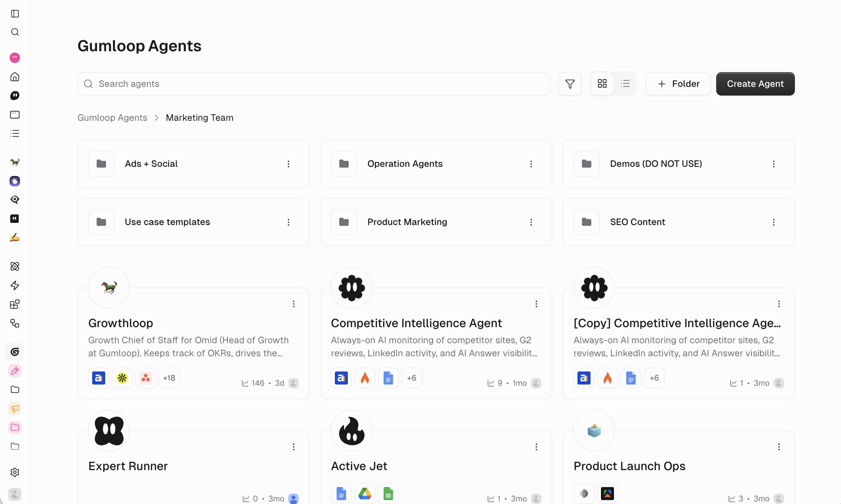Screen dimensions: 841x504
Task: Open the SEO Content folder
Action: 679,222
